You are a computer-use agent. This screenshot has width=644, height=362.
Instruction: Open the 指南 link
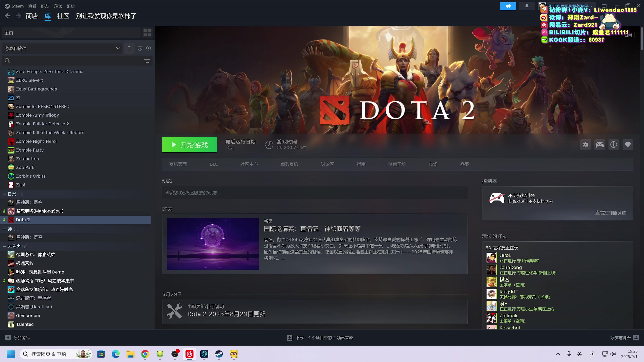point(361,164)
